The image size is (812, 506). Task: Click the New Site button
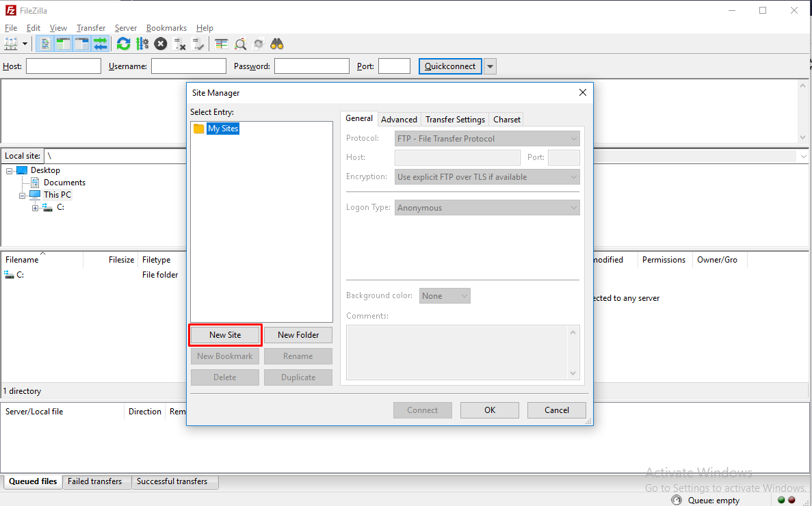coord(225,335)
